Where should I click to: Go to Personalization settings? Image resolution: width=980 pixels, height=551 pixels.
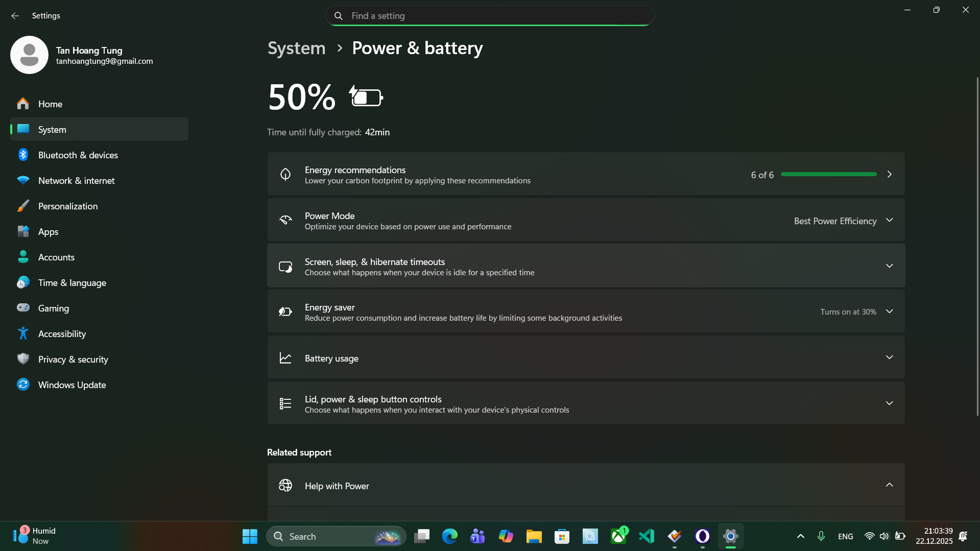pos(99,206)
